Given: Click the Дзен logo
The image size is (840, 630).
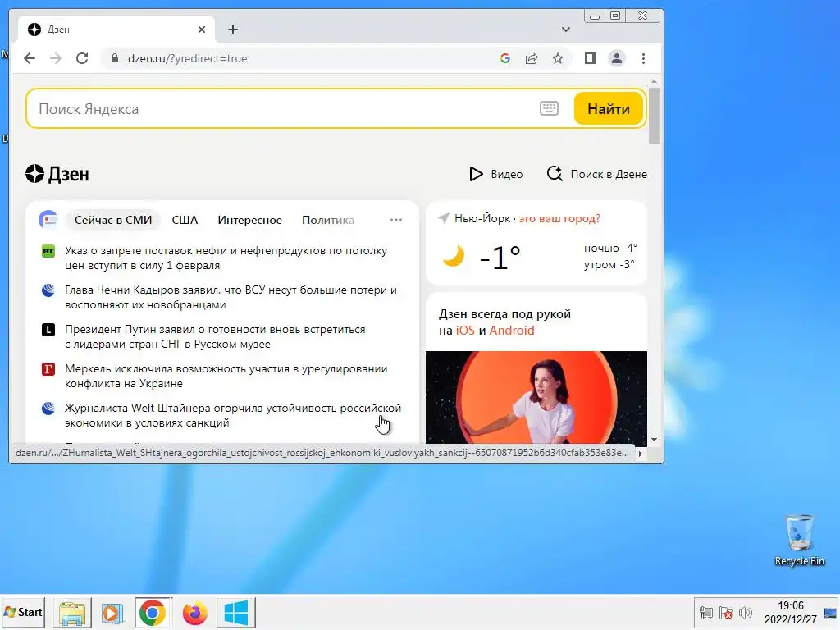Looking at the screenshot, I should point(57,174).
